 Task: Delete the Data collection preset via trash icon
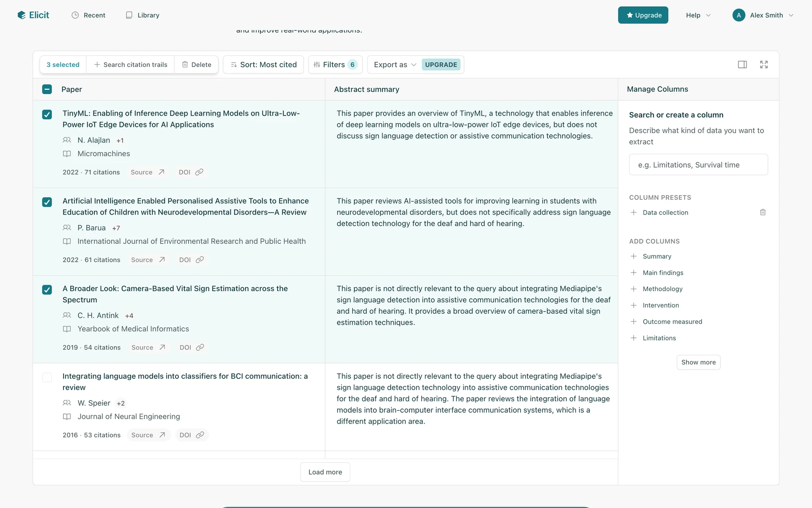coord(763,212)
